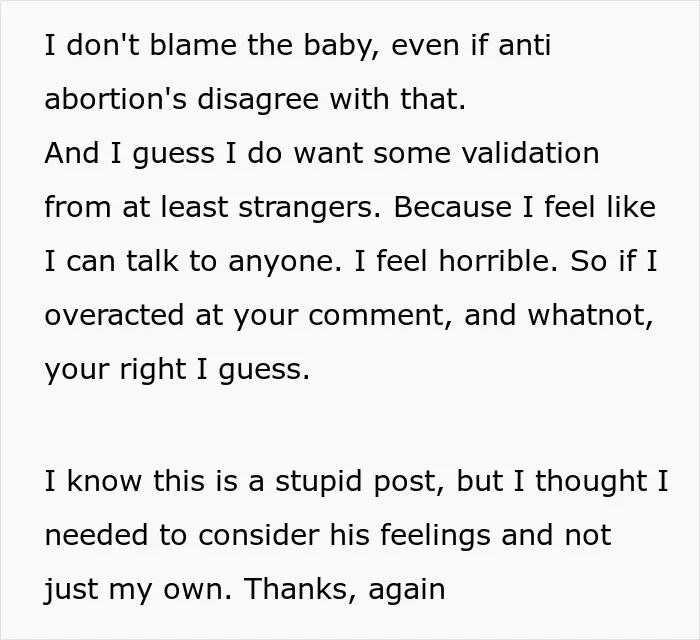Click the word "consider" in the text

[258, 535]
